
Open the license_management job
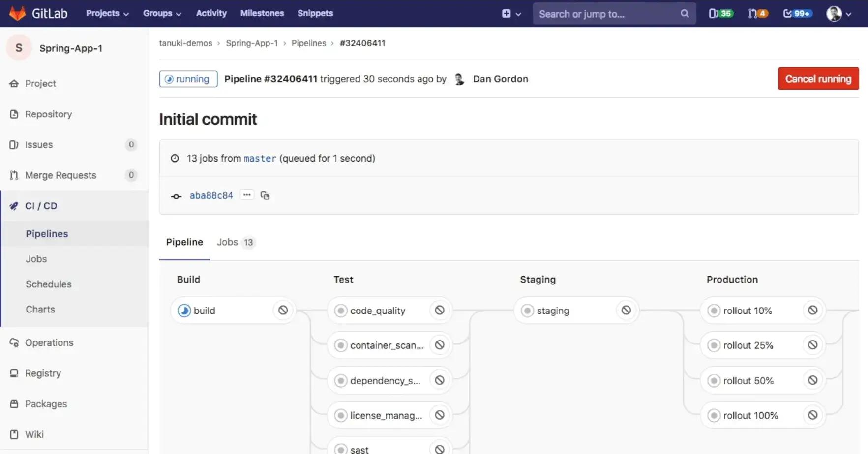(379, 416)
